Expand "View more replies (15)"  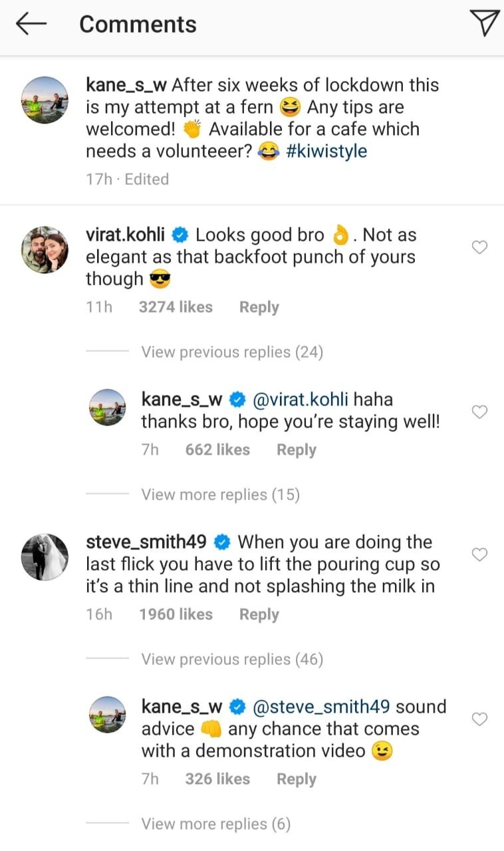220,495
